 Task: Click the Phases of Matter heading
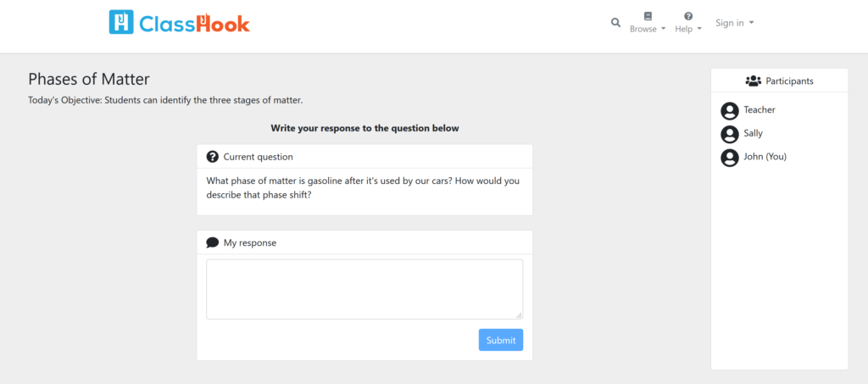coord(88,79)
